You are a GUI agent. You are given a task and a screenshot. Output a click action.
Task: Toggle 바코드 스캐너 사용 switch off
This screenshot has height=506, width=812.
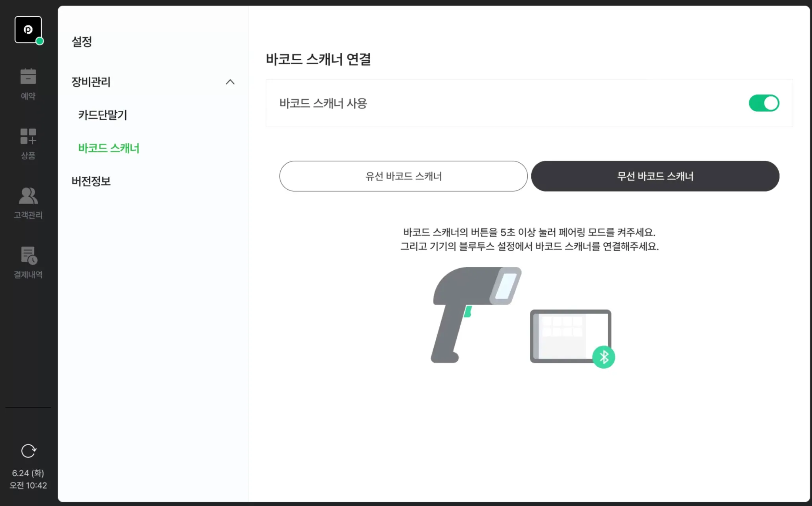coord(764,103)
